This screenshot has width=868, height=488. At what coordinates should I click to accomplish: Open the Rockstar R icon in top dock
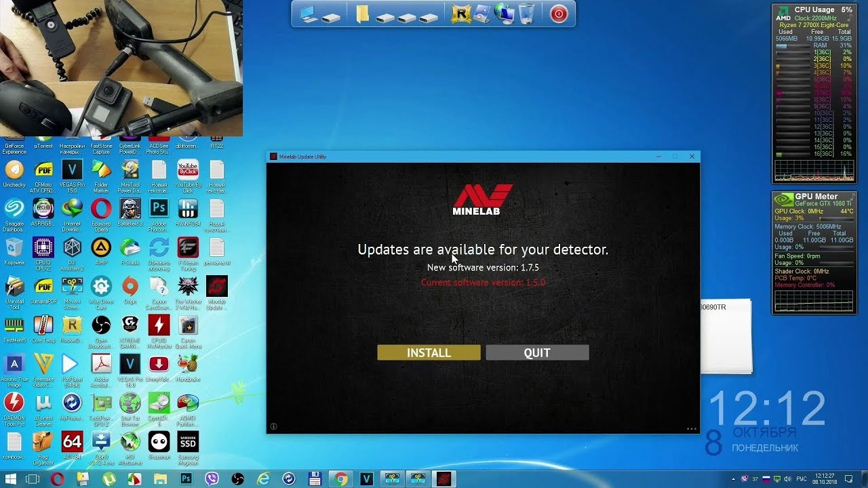(x=460, y=14)
